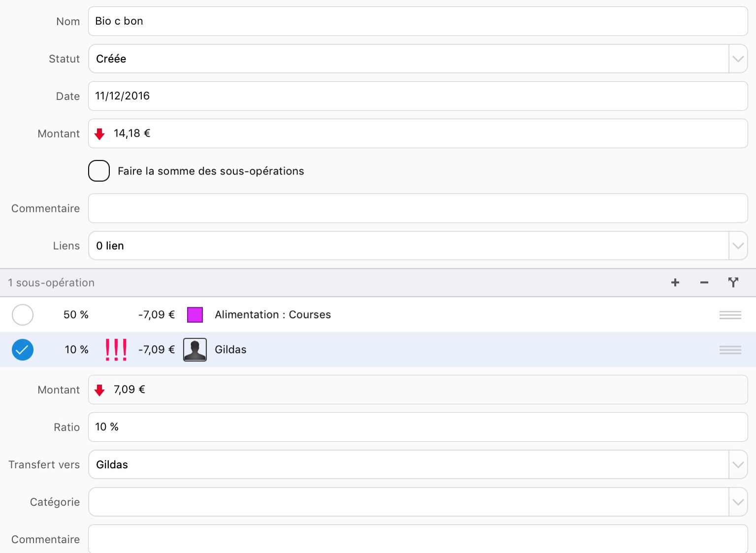Click the Nom field containing Bio c bon
Image resolution: width=756 pixels, height=553 pixels.
coord(418,21)
